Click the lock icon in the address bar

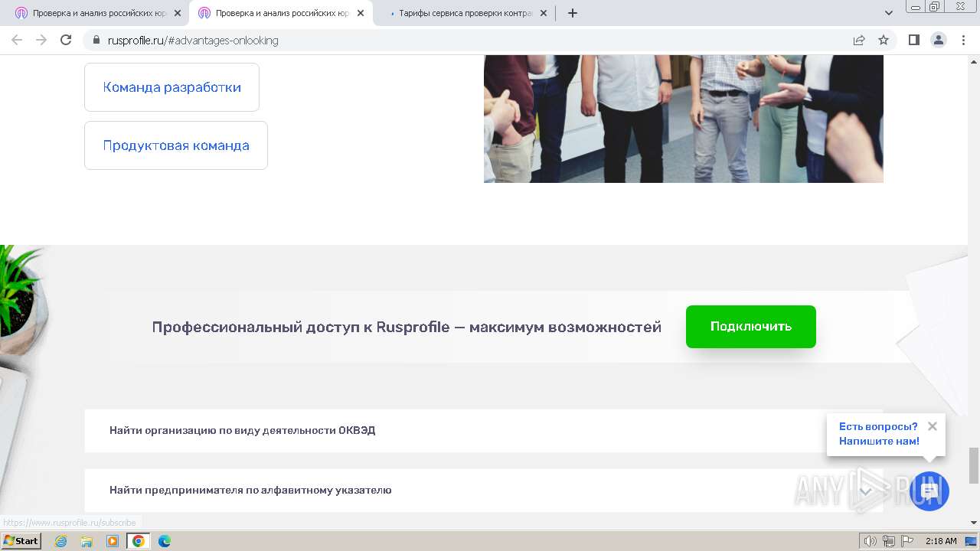coord(96,41)
